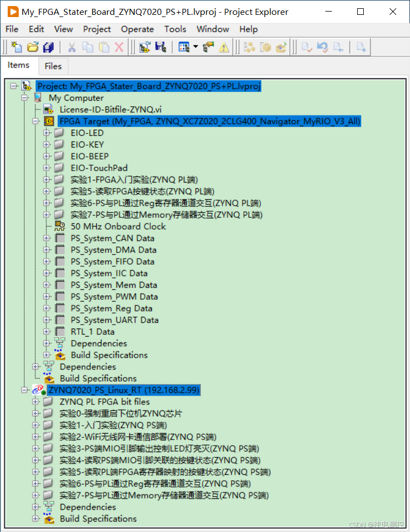This screenshot has height=532, width=410.
Task: Click the floppy disk Save Project icon
Action: point(161,47)
